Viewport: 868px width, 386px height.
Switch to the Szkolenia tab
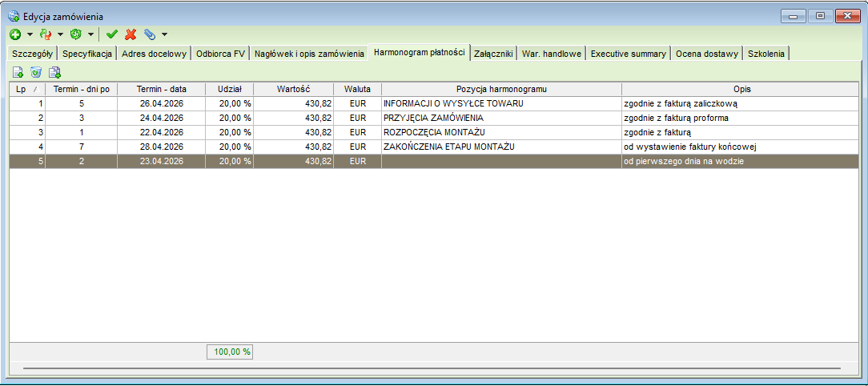click(766, 54)
